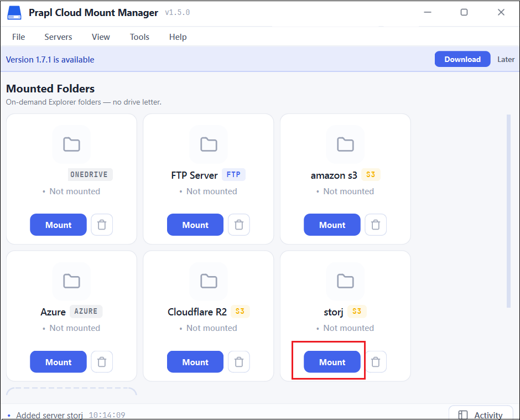Click the storj card folder icon
Image resolution: width=520 pixels, height=420 pixels.
(x=345, y=281)
